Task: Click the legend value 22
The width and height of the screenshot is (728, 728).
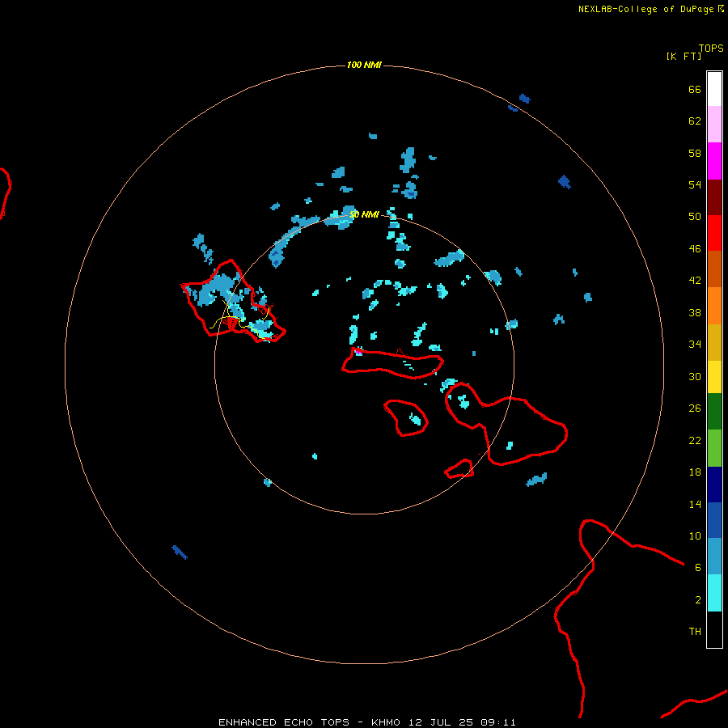Action: (x=695, y=441)
